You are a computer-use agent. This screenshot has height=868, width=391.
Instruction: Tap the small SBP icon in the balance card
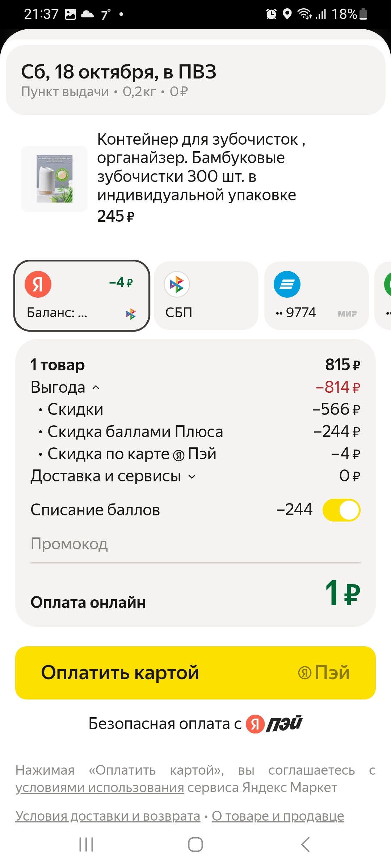coord(131,314)
